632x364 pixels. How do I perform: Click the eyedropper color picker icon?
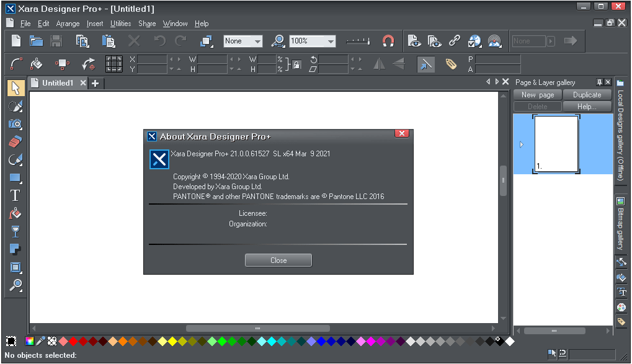click(41, 342)
